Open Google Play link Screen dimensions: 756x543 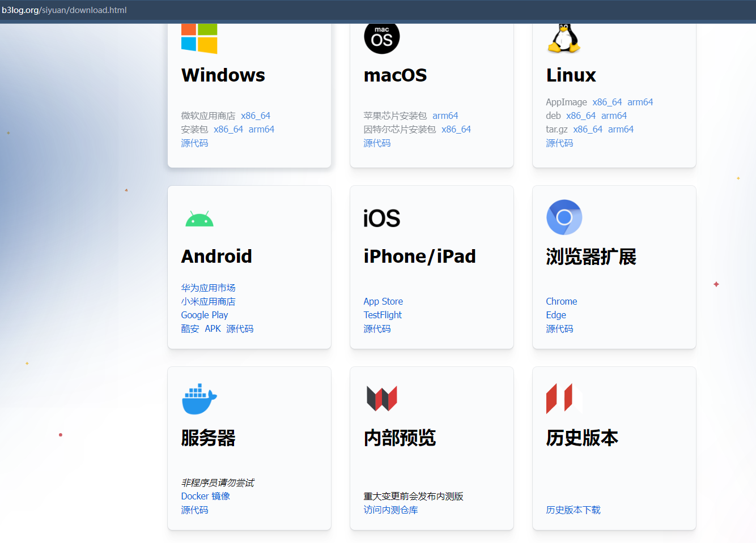click(205, 315)
